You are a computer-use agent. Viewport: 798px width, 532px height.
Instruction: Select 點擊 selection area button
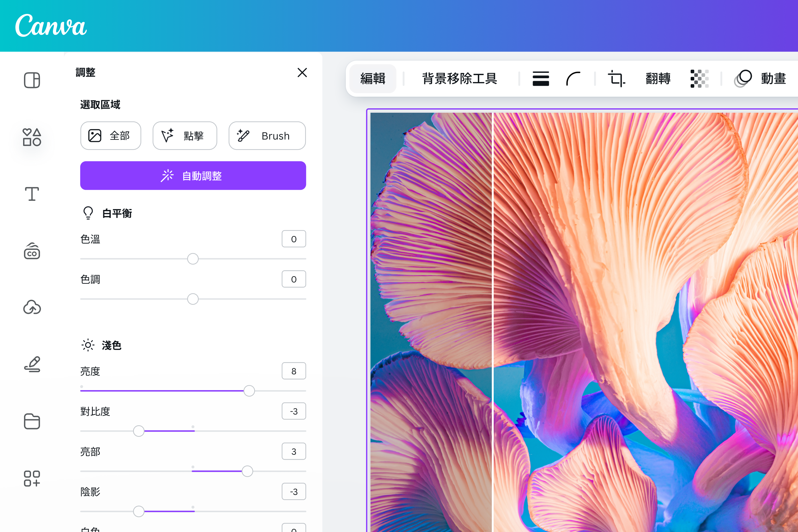pos(185,136)
